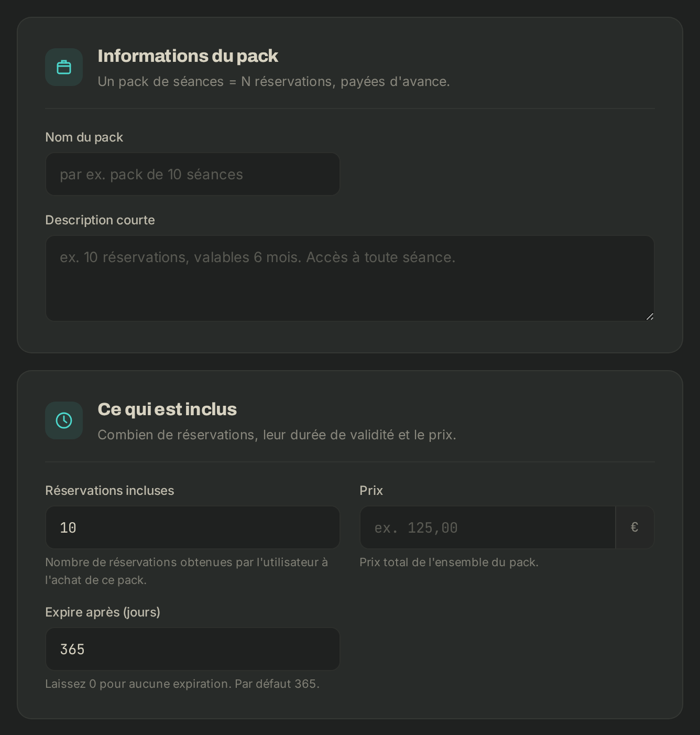
Task: Focus the Description courte textarea
Action: tap(350, 278)
